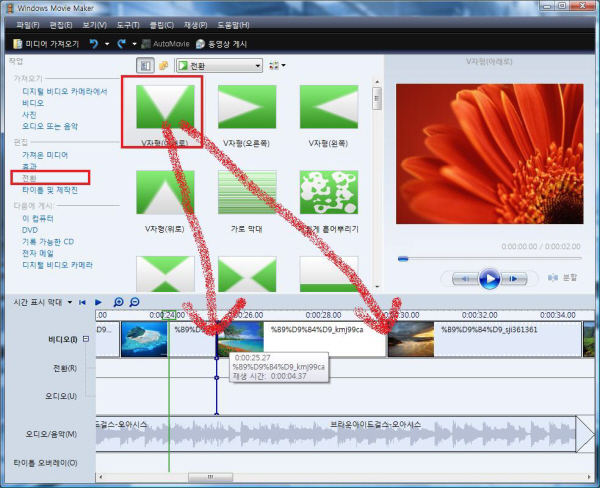The image size is (600, 488).
Task: Click the transitions list scrollbar thumb
Action: (377, 98)
